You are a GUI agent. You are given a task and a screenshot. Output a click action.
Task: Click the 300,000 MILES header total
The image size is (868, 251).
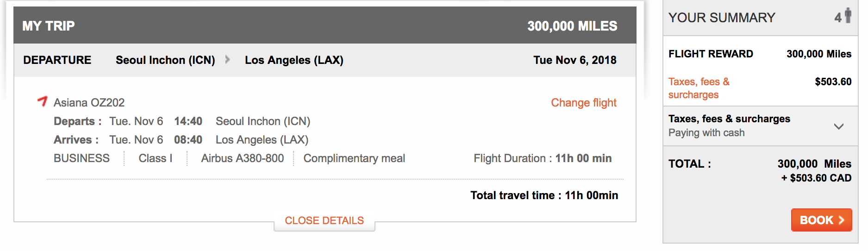coord(572,26)
